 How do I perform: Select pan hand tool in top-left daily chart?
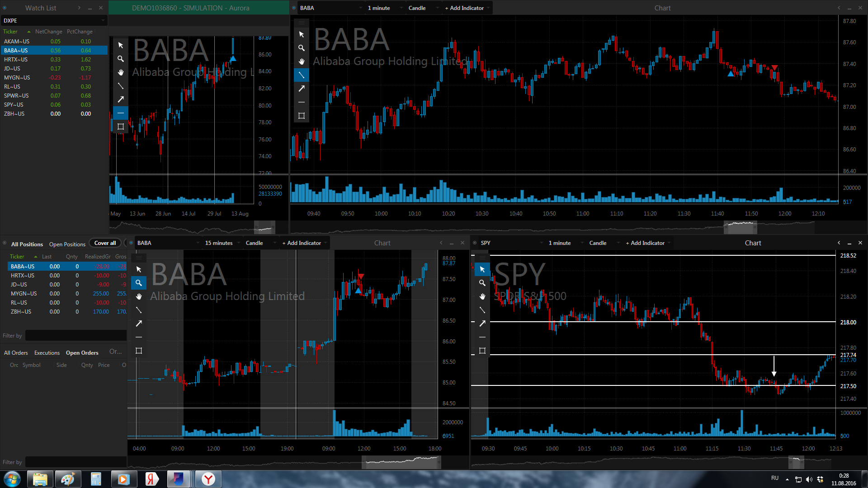pyautogui.click(x=121, y=72)
